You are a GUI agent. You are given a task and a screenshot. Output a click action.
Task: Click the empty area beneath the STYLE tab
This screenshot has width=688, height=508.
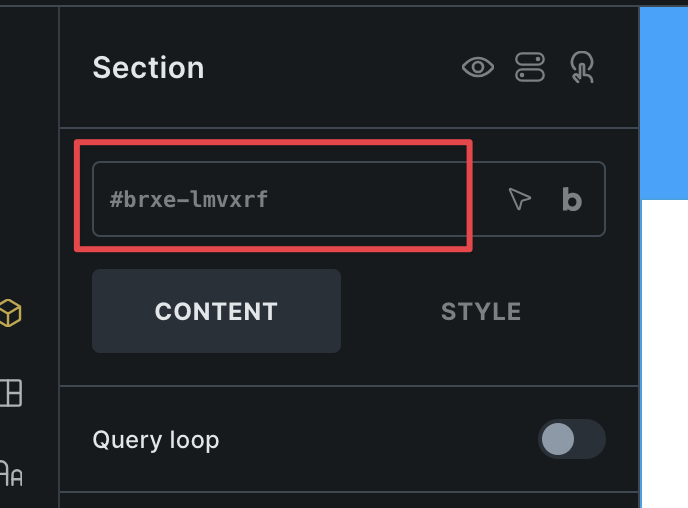481,368
